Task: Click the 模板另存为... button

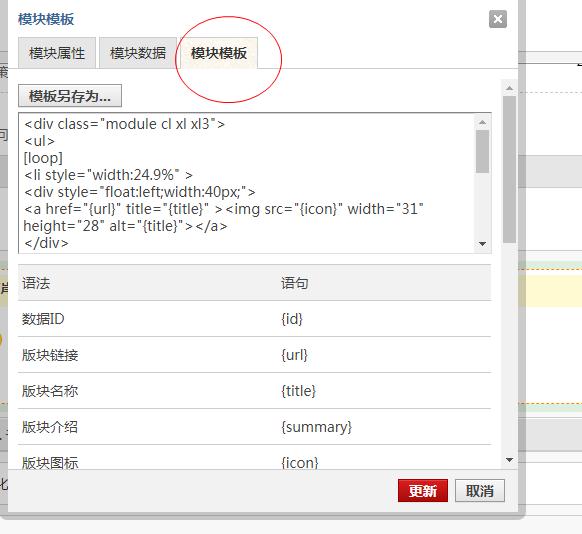Action: 70,96
